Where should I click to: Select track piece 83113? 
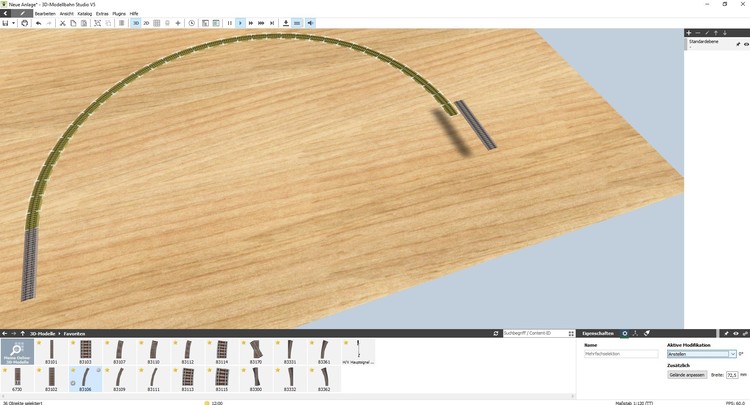(188, 379)
